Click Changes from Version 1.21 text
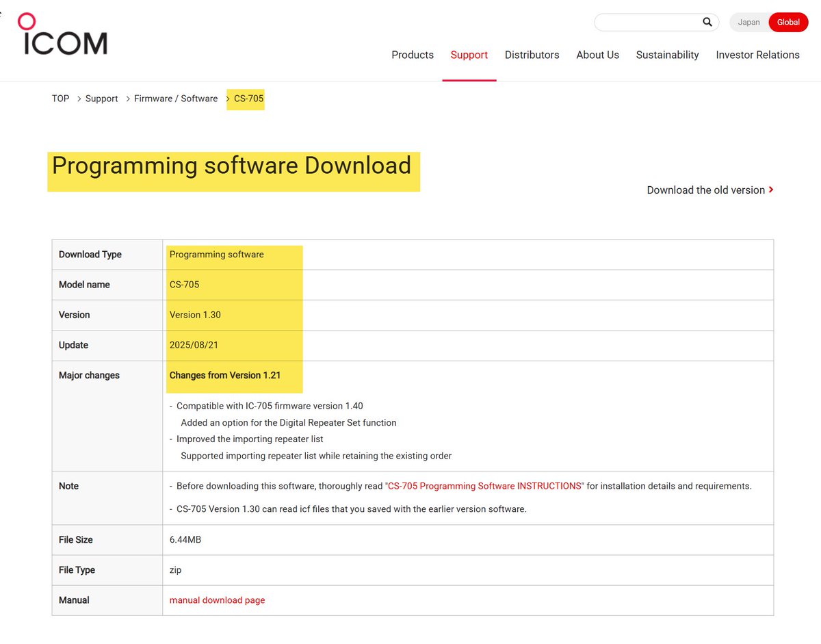The height and width of the screenshot is (644, 821). click(x=225, y=375)
